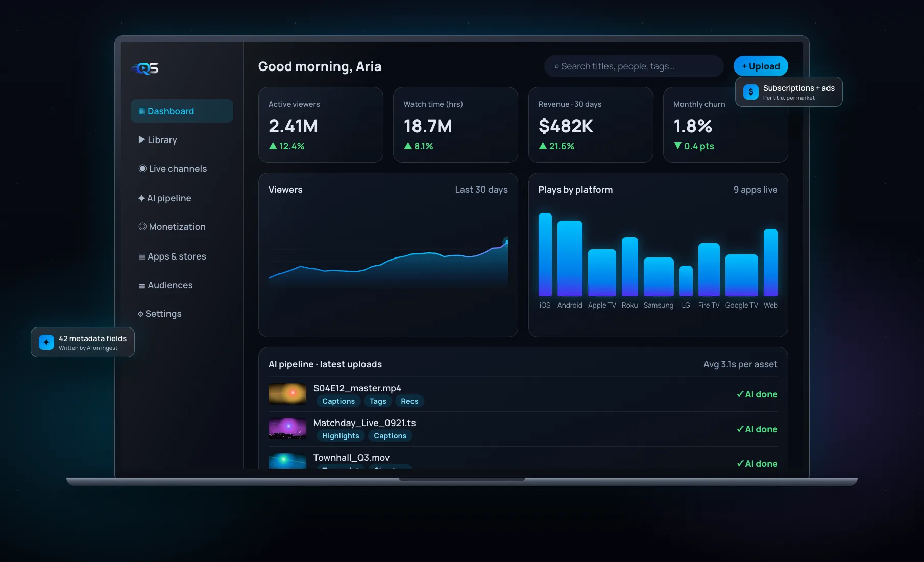Click the sparkle icon on metadata card
This screenshot has height=562, width=924.
pos(46,342)
